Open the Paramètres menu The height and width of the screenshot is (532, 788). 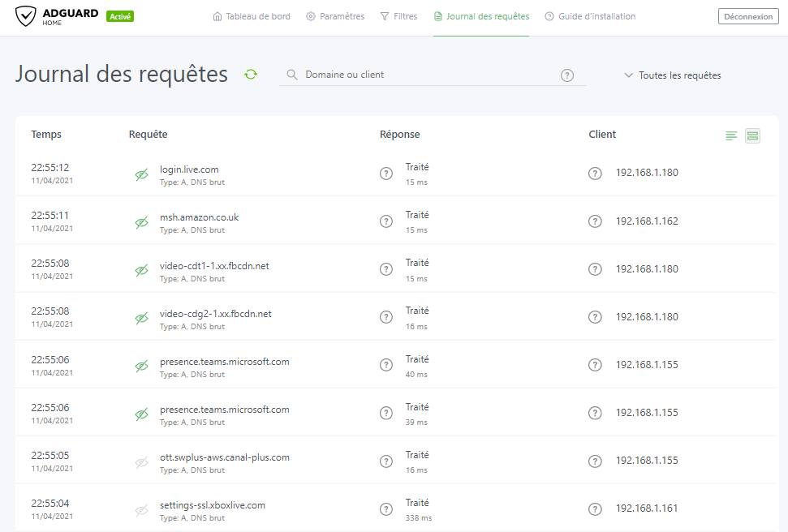pos(335,16)
